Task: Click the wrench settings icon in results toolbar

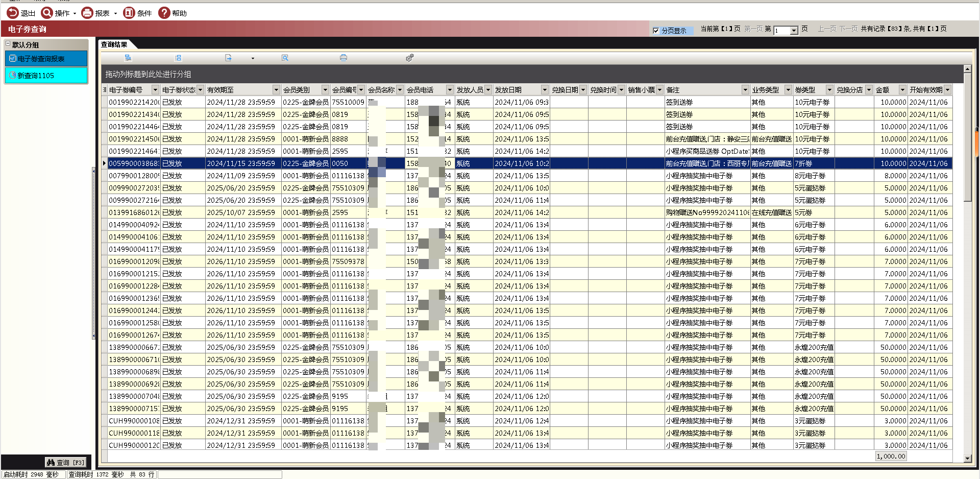Action: coord(409,58)
